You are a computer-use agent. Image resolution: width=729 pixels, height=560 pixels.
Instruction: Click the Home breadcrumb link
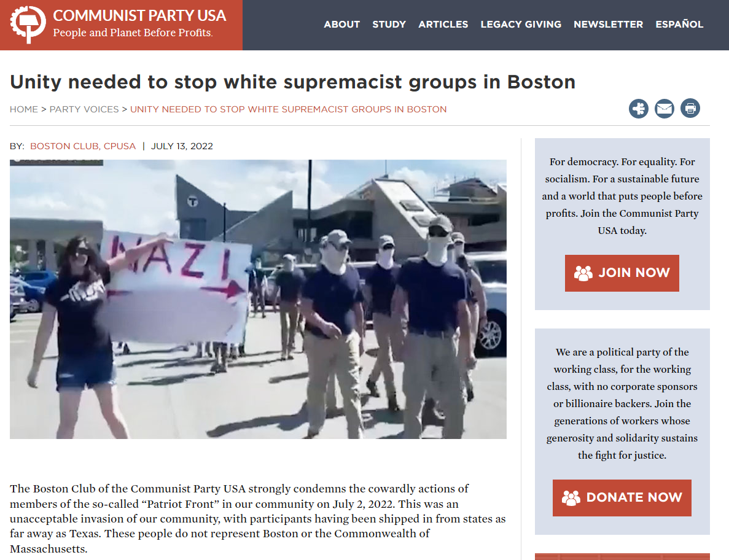click(24, 109)
